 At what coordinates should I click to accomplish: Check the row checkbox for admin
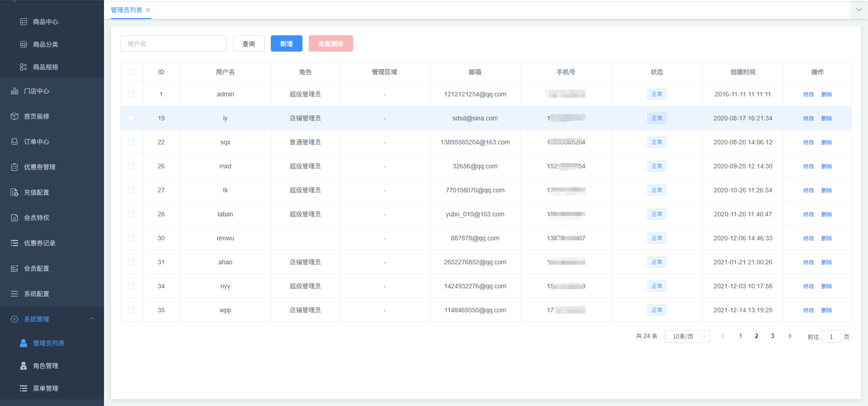(131, 94)
